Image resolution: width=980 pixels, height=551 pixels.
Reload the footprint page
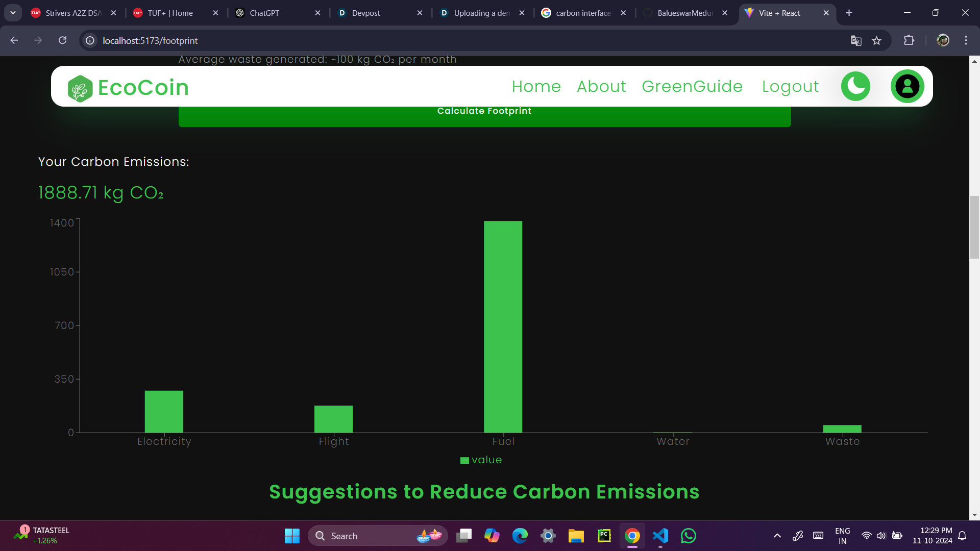(62, 40)
